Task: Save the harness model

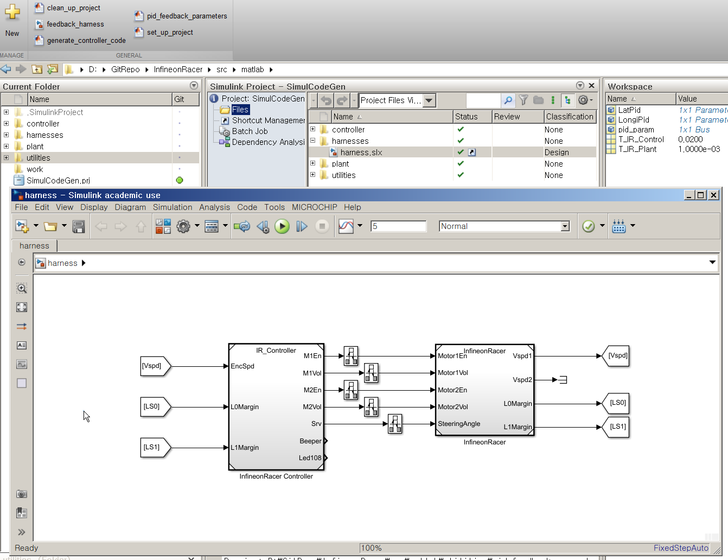Action: pyautogui.click(x=79, y=226)
